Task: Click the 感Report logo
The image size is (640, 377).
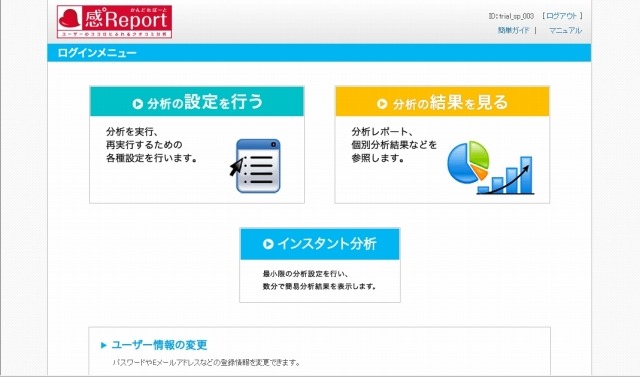Action: coord(114,22)
